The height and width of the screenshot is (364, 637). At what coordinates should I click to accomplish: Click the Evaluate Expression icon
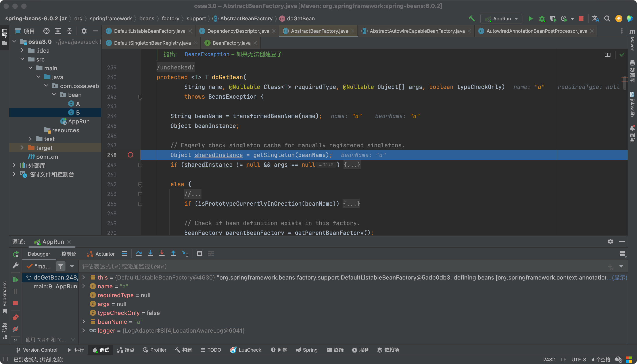(200, 253)
